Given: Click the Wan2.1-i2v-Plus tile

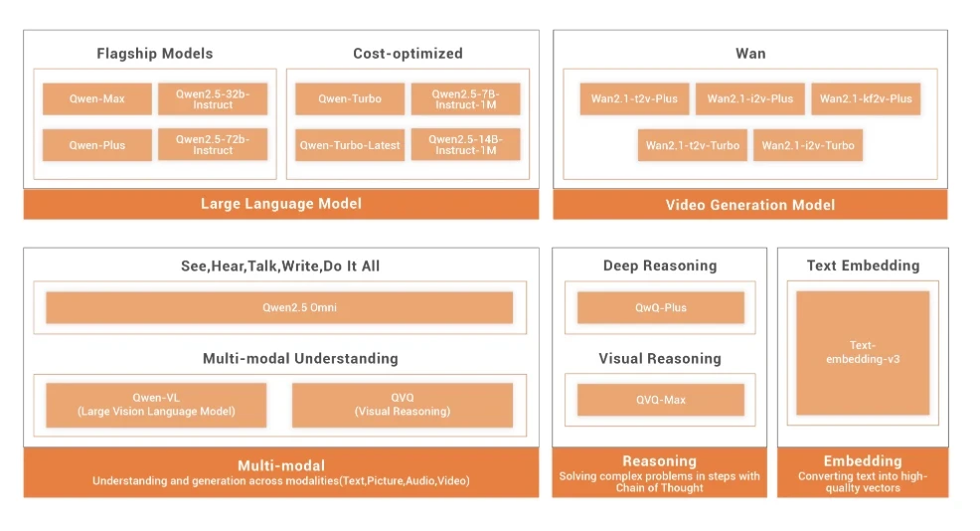Looking at the screenshot, I should 750,98.
